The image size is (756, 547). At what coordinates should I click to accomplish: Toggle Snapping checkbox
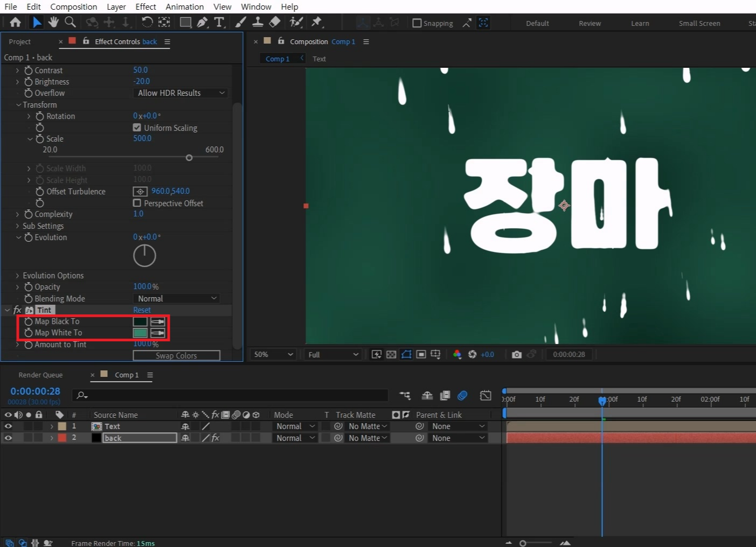pos(417,23)
